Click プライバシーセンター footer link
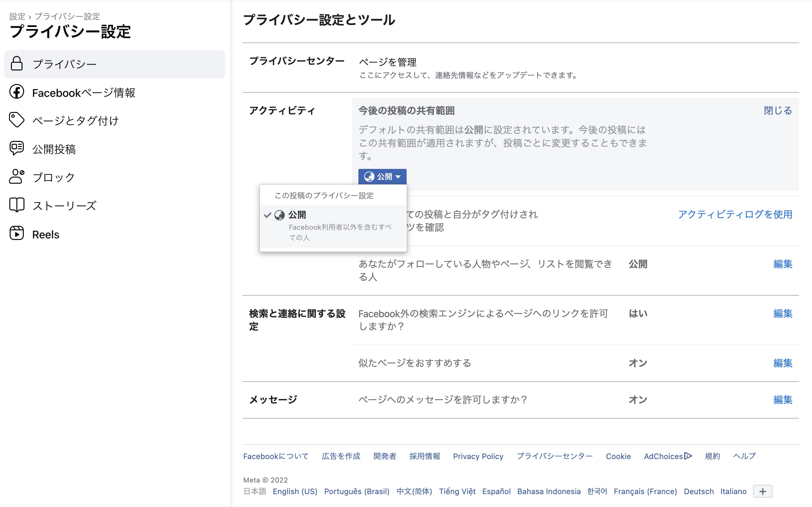 point(555,456)
